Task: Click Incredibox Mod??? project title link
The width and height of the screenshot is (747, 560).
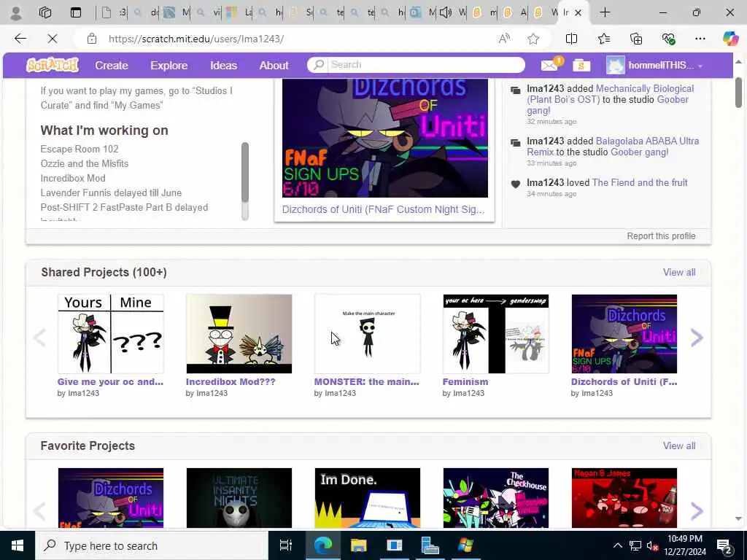Action: click(231, 382)
